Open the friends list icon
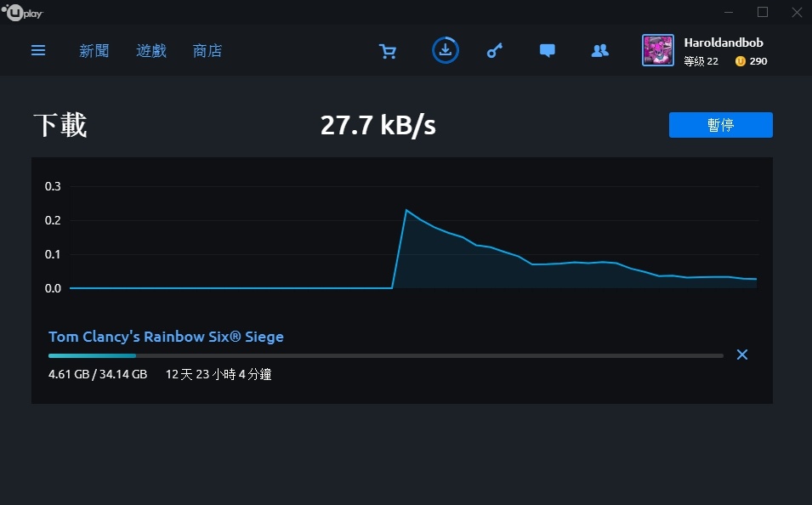Viewport: 812px width, 505px height. 600,50
